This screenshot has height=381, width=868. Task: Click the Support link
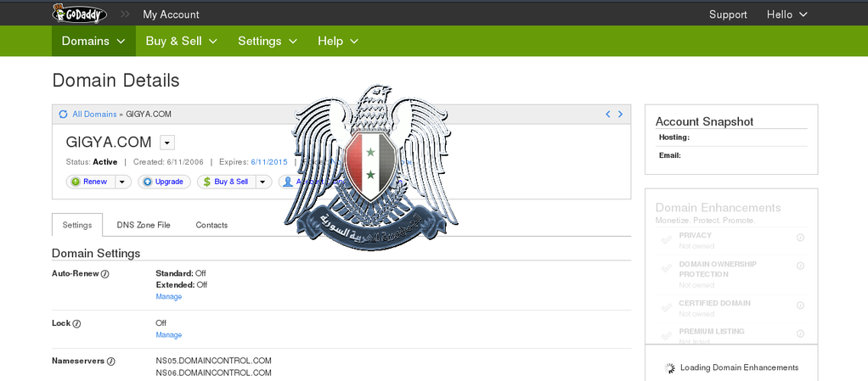pyautogui.click(x=728, y=14)
